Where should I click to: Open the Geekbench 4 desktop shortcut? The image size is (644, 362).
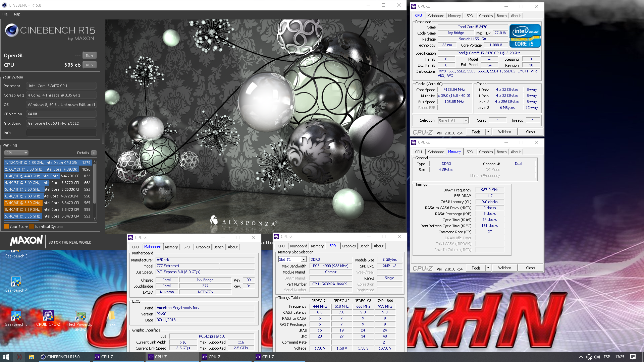pyautogui.click(x=16, y=284)
